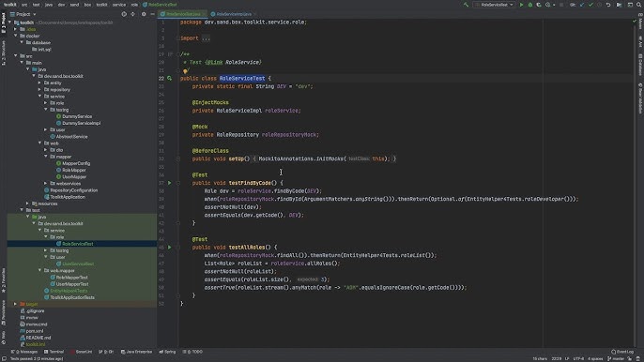644x362 pixels.
Task: Open the Spring tool window tab
Action: (x=167, y=352)
